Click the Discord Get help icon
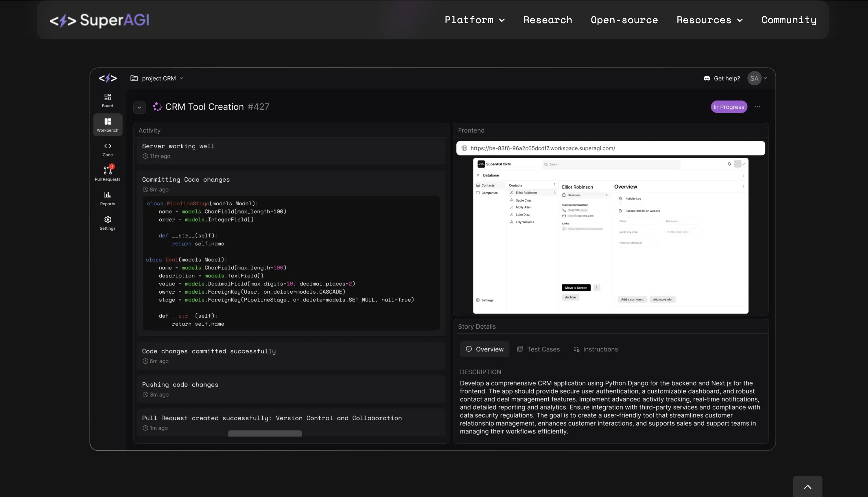 click(707, 79)
